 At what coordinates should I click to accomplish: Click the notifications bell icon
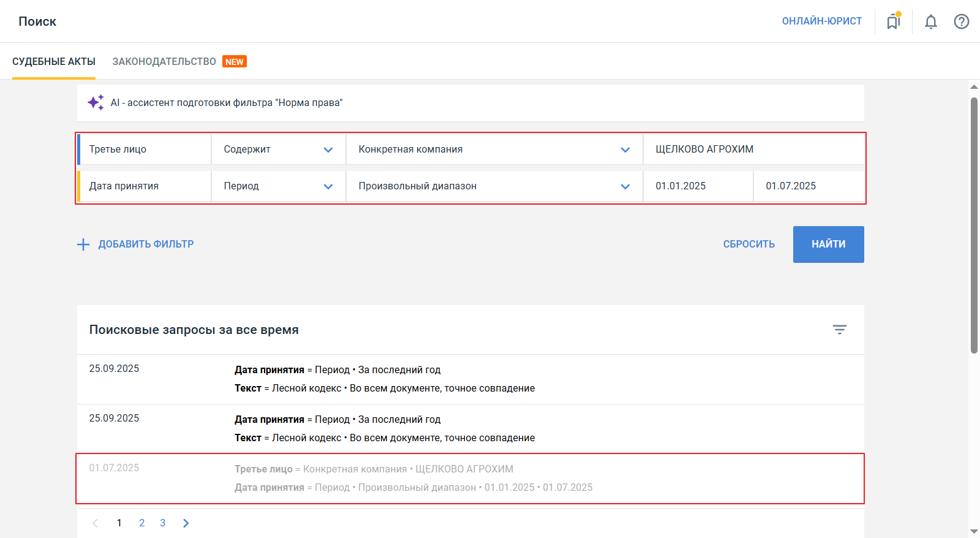[930, 21]
